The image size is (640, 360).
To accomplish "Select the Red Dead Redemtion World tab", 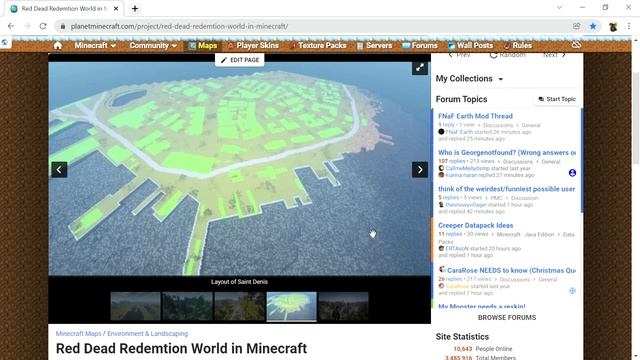I will tap(63, 8).
